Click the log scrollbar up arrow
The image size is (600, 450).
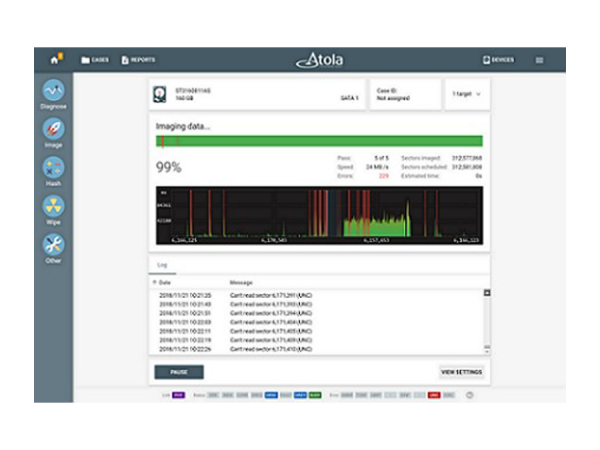pos(487,293)
